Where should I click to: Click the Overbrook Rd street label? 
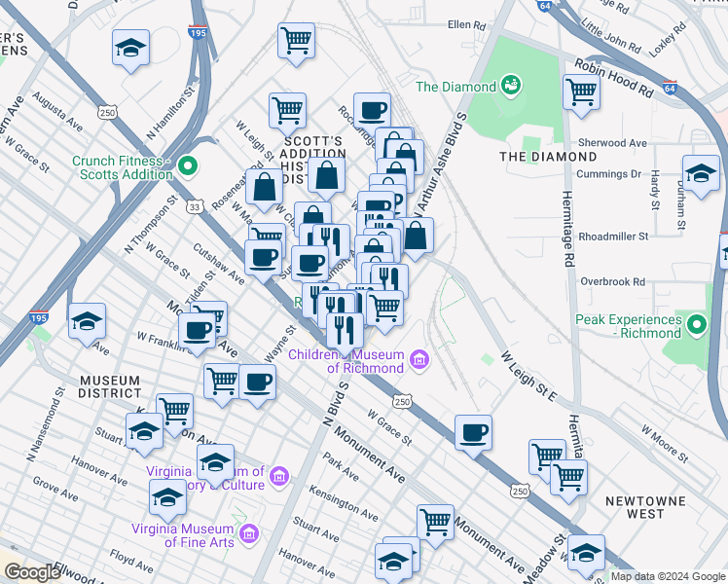click(612, 281)
